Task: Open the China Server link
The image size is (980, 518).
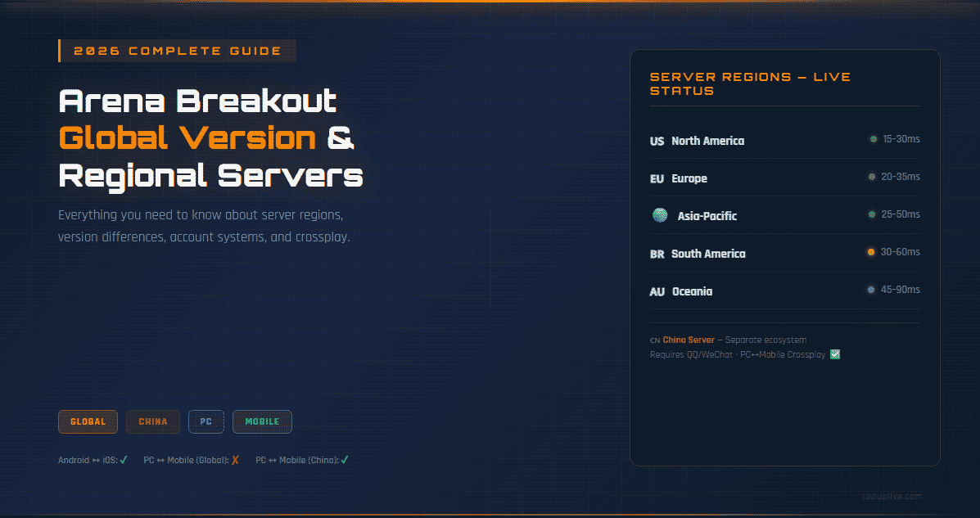Action: click(688, 340)
